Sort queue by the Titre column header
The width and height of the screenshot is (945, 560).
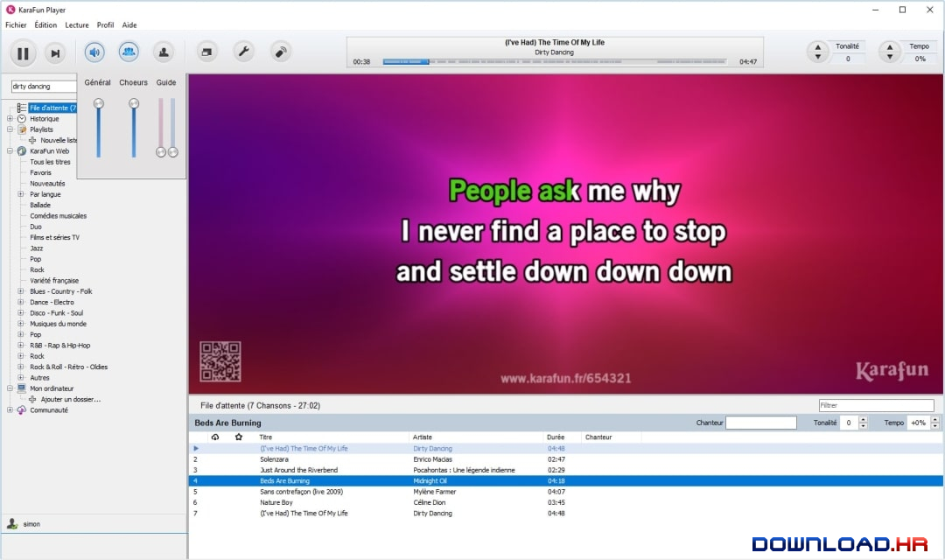266,437
